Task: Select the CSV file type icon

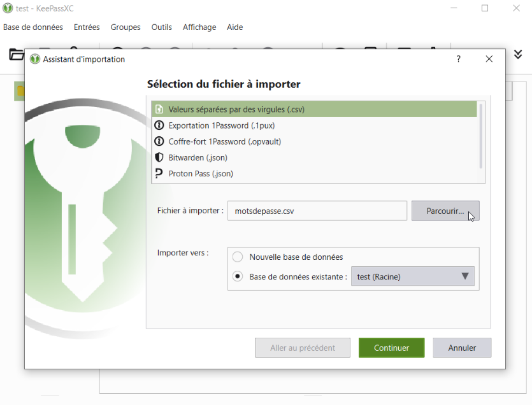Action: tap(159, 110)
